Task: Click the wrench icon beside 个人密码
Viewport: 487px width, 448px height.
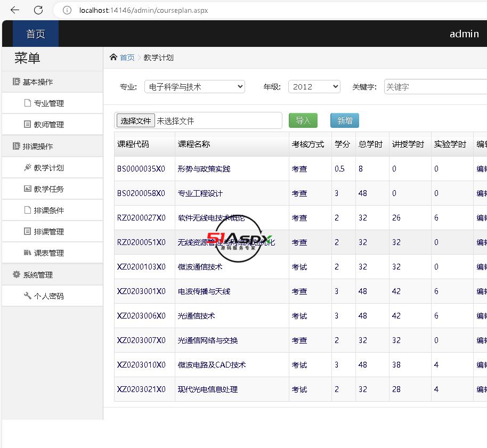Action: point(28,296)
